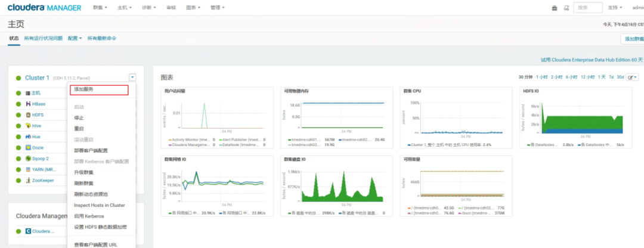The width and height of the screenshot is (644, 248).
Task: Select 启用 Kerberos menu entry
Action: tap(89, 216)
